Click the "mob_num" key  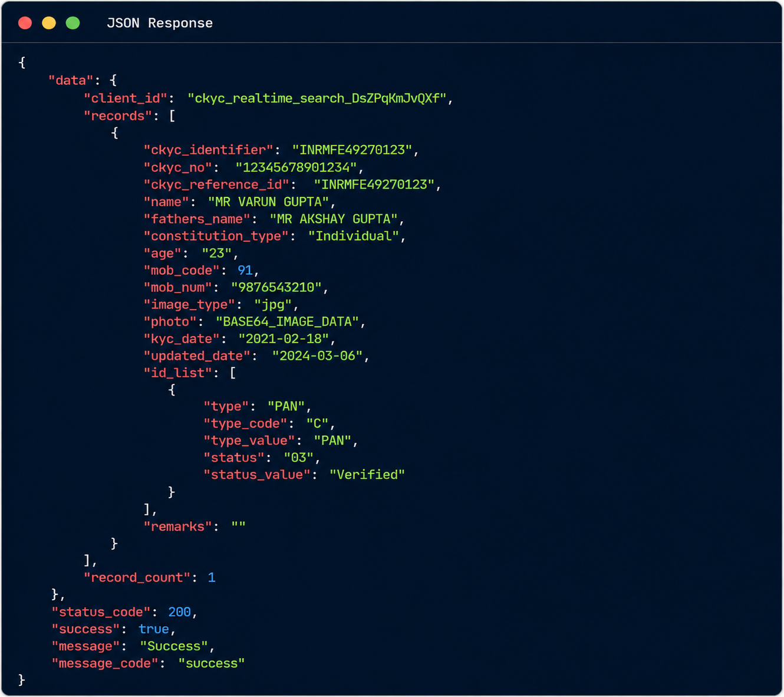pyautogui.click(x=178, y=287)
